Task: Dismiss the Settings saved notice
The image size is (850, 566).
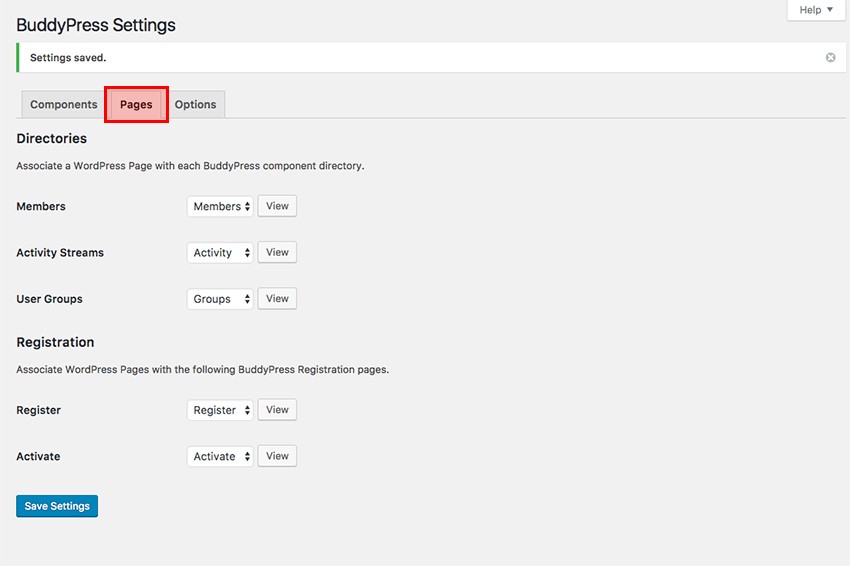Action: [830, 57]
